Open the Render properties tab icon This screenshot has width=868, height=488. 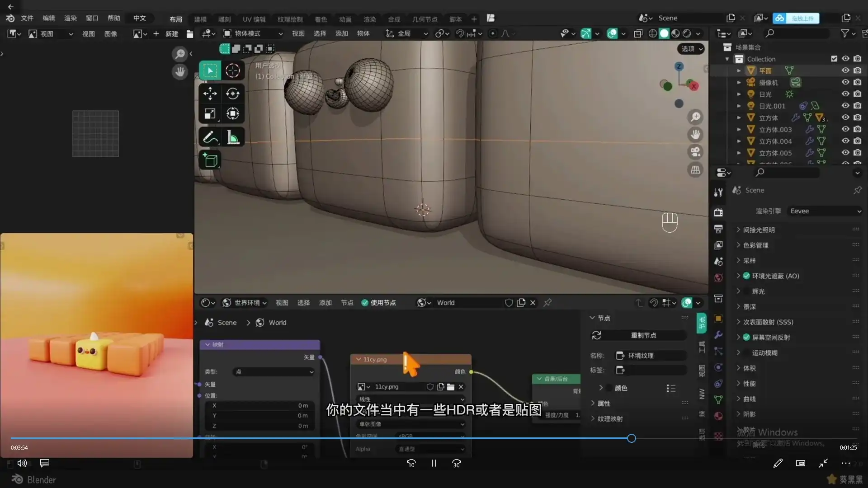(x=718, y=212)
